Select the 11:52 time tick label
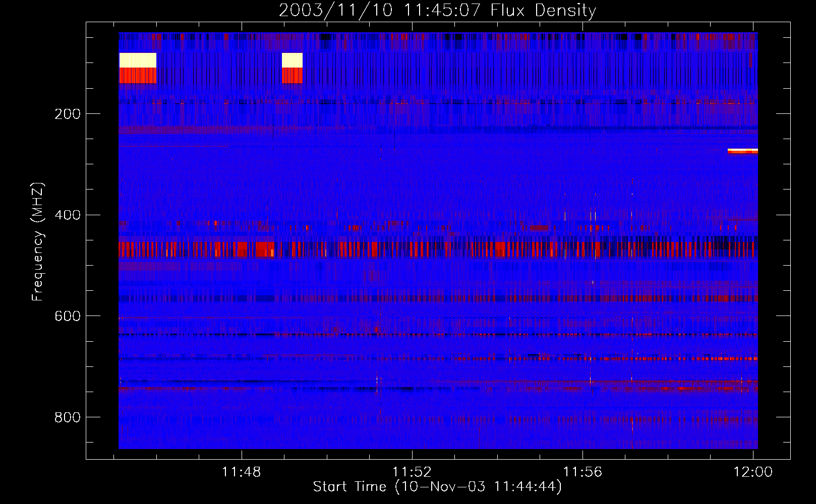Screen dimensions: 816x504 point(412,472)
